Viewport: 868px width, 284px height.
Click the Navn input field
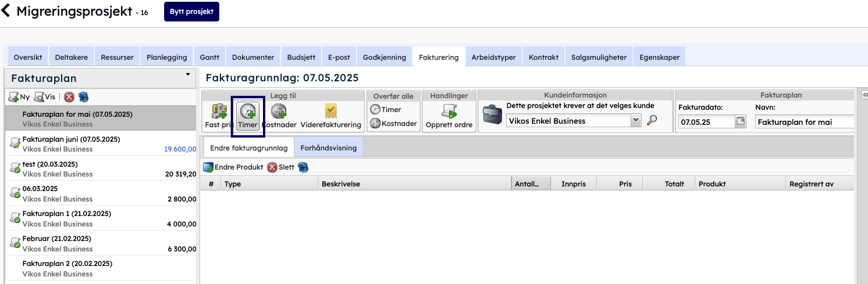click(x=804, y=122)
